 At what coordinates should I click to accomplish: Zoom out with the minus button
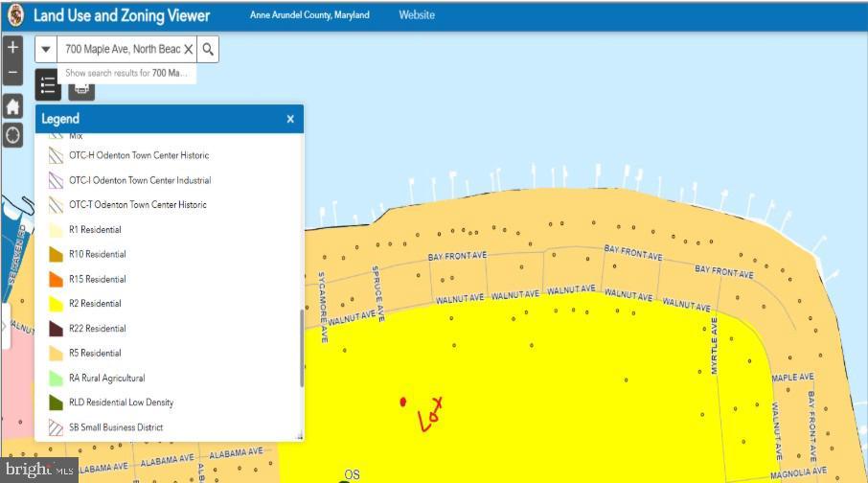[12, 73]
